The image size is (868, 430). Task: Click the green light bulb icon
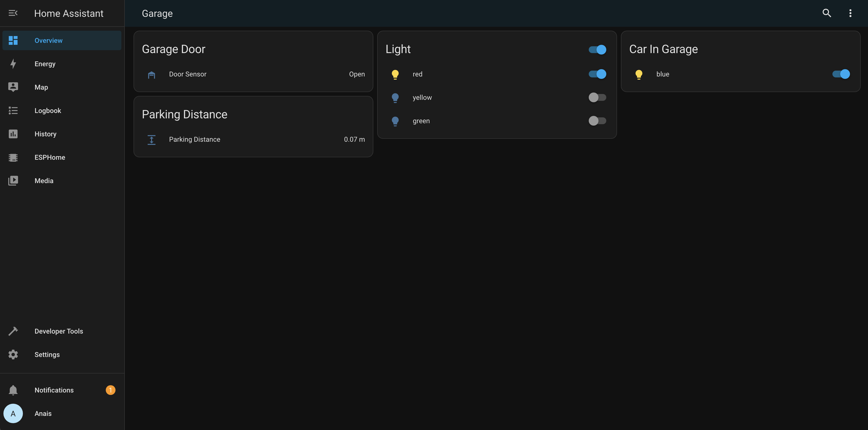395,121
